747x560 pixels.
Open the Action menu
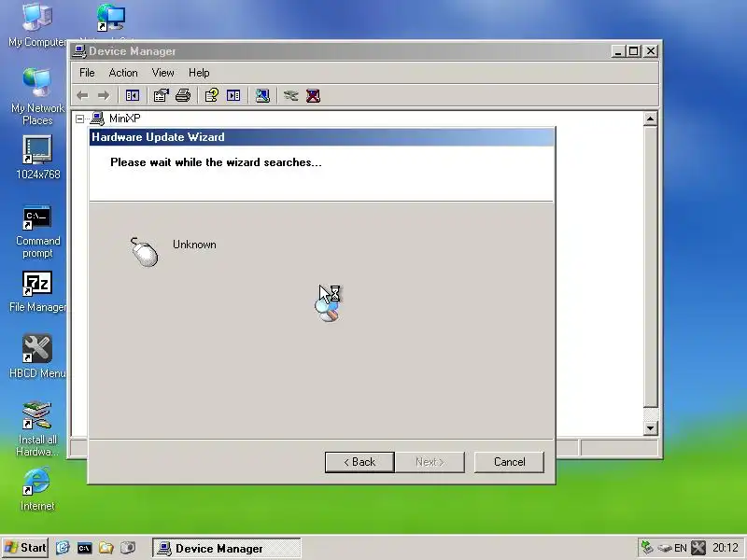click(123, 73)
